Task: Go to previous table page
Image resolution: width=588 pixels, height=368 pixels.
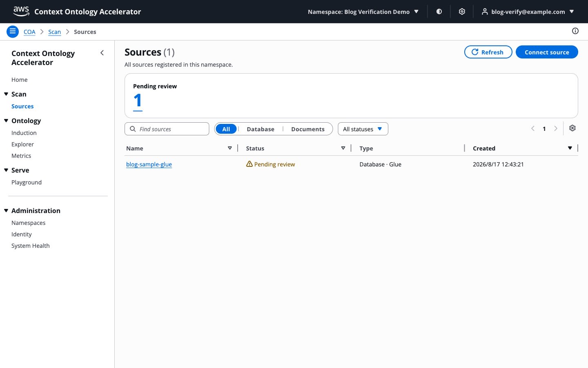Action: 533,128
